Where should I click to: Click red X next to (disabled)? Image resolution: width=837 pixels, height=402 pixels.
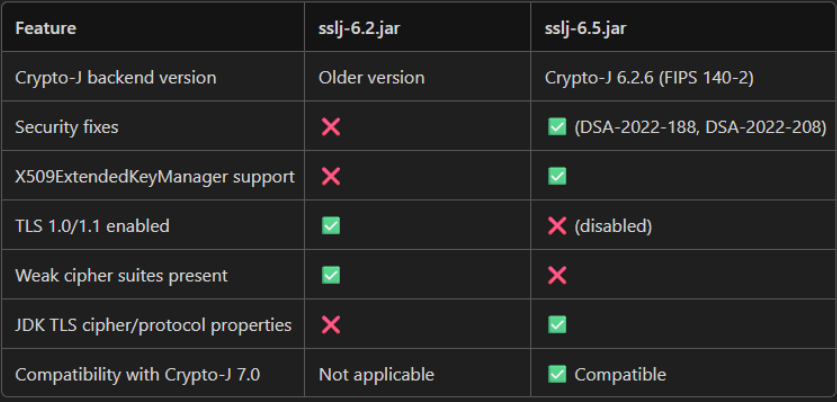pos(557,226)
